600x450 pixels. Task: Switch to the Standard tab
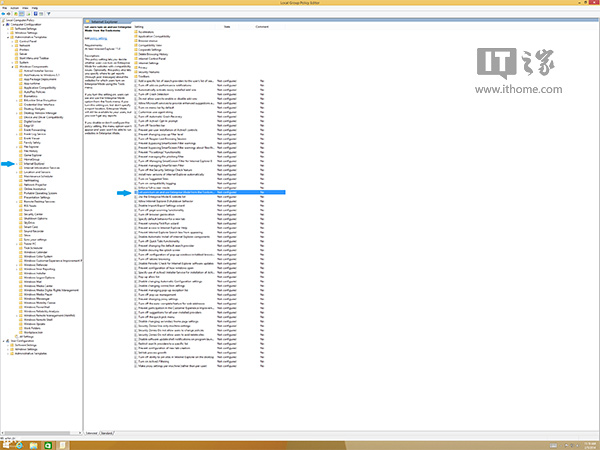[x=106, y=433]
